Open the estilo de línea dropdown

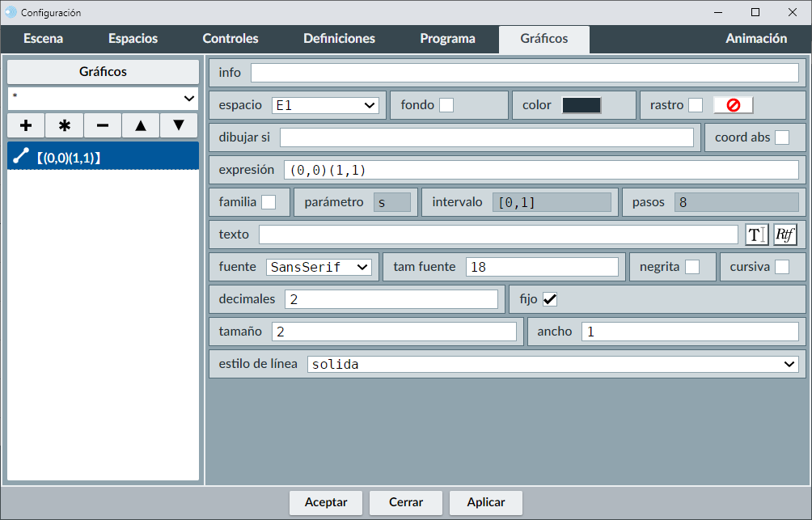(x=552, y=364)
